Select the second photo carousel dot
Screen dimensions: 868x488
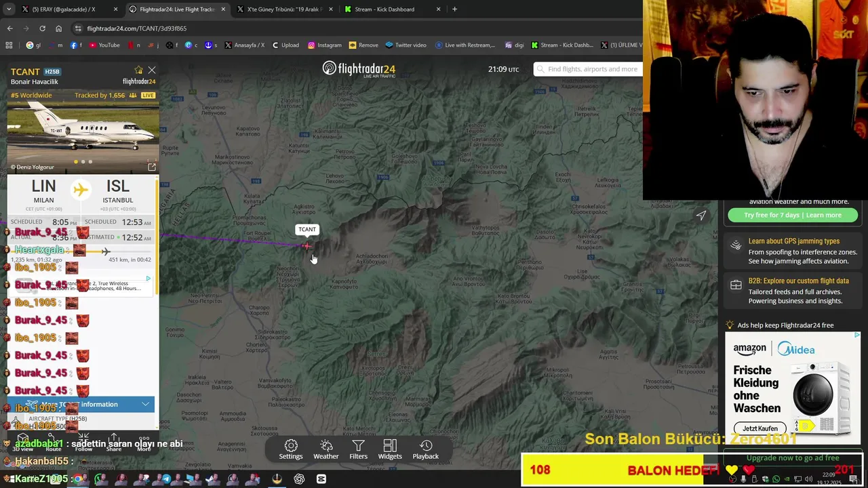[x=83, y=162]
